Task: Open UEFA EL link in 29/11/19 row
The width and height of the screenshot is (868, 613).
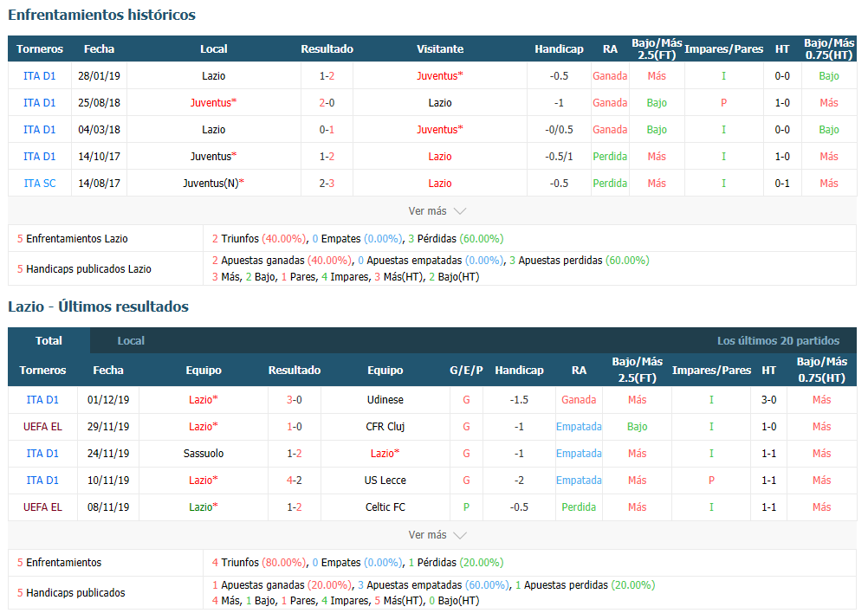Action: click(42, 427)
